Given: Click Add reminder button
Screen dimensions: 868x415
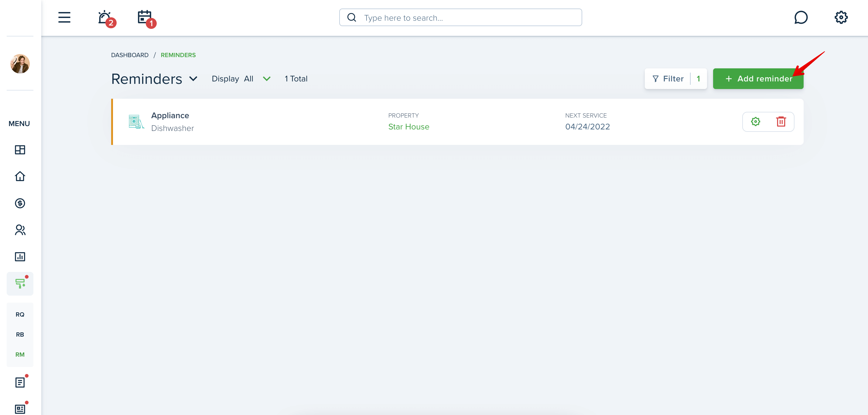Looking at the screenshot, I should tap(758, 79).
